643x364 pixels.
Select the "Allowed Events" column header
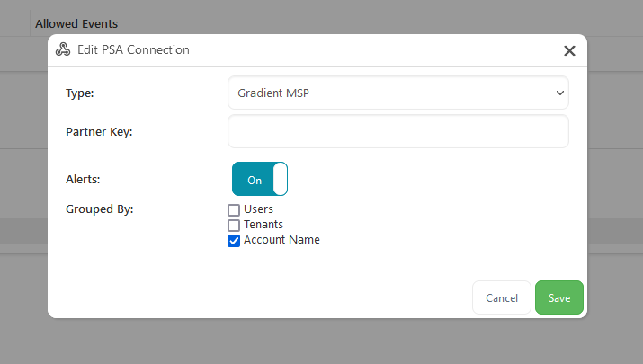click(76, 23)
